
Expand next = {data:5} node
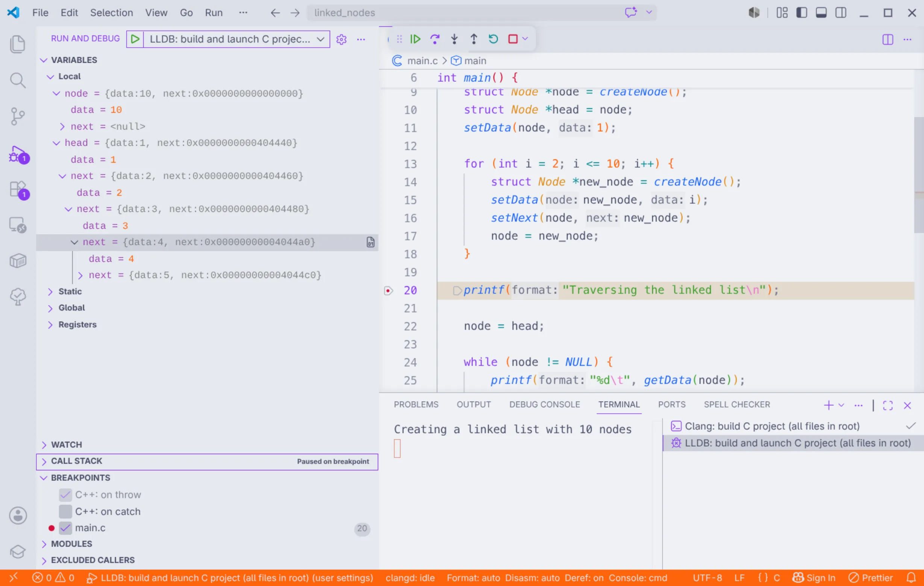pos(80,275)
